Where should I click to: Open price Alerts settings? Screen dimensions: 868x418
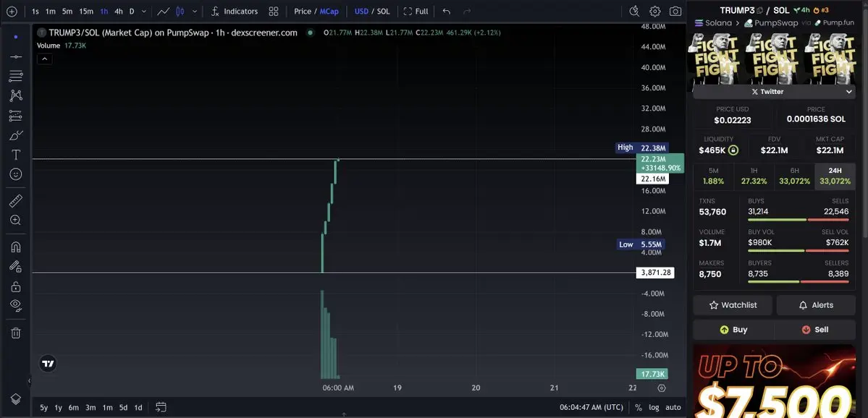pos(816,305)
